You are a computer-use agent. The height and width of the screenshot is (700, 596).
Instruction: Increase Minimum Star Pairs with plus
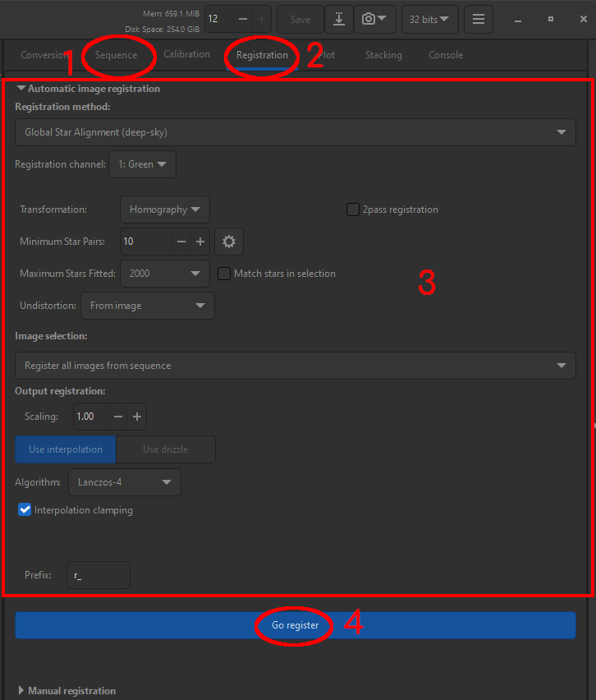199,242
